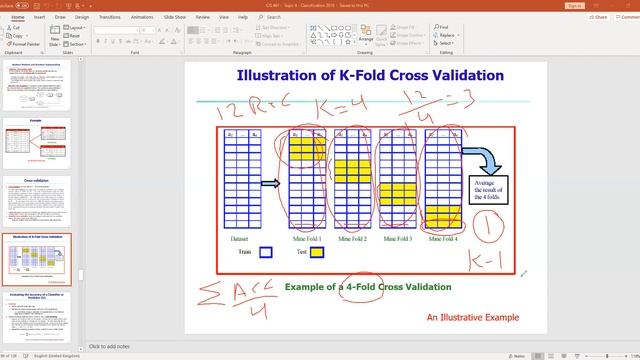Pick the star shape in shapes gallery
The width and height of the screenshot is (640, 360).
pos(348,42)
